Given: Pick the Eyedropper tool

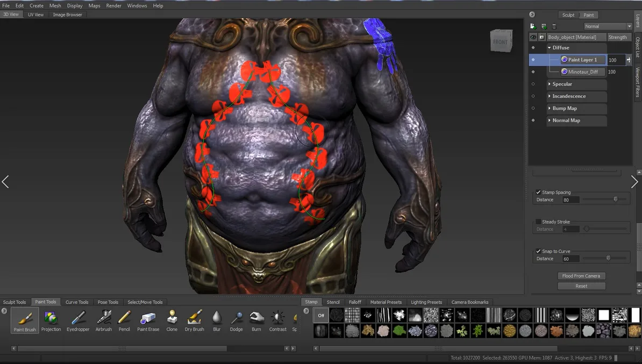Looking at the screenshot, I should (x=78, y=320).
